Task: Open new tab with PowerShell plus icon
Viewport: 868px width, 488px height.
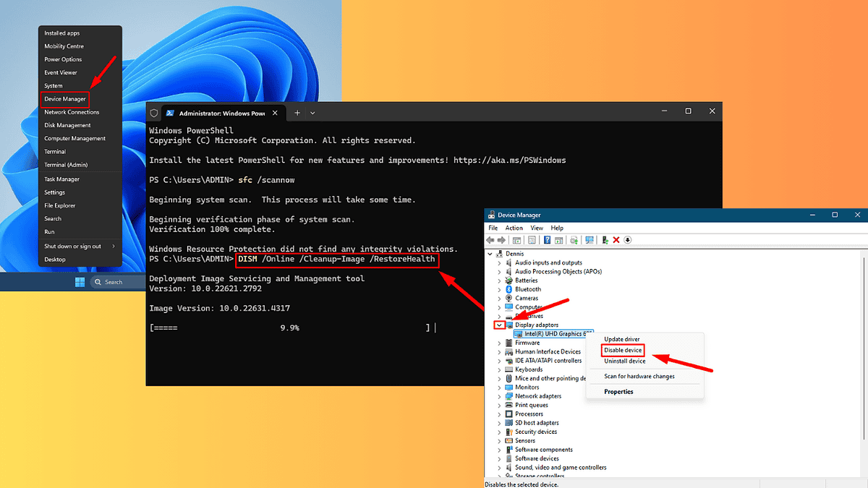Action: [x=297, y=113]
